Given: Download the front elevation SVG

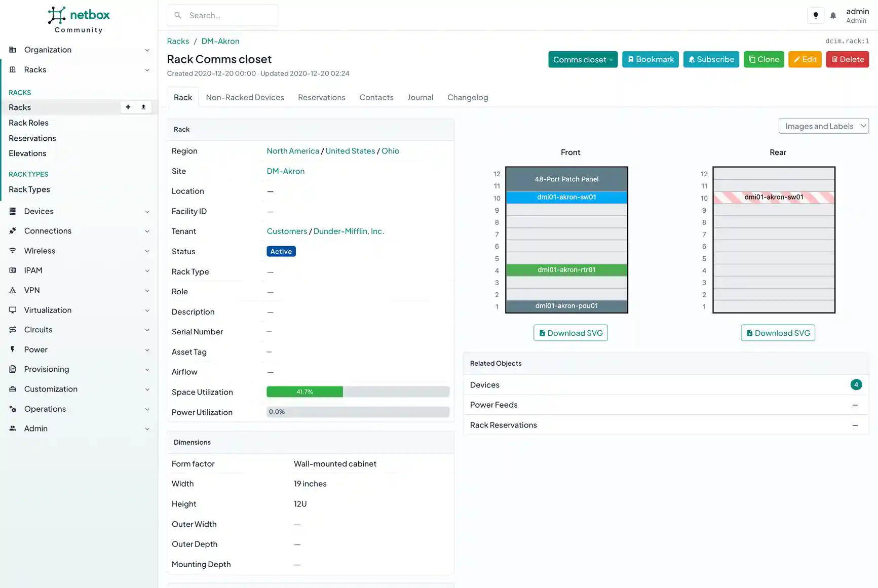Looking at the screenshot, I should 570,333.
